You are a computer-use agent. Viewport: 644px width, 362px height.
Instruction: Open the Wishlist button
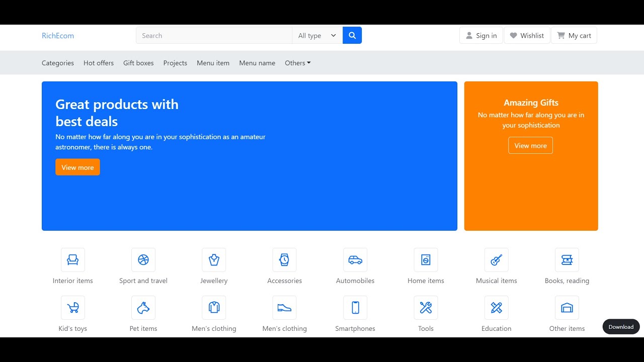tap(527, 36)
